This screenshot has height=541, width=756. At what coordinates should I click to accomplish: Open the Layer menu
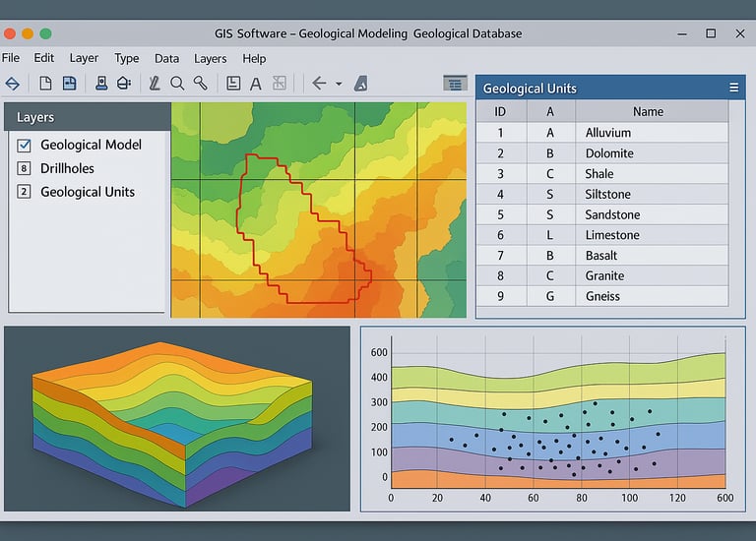(84, 58)
